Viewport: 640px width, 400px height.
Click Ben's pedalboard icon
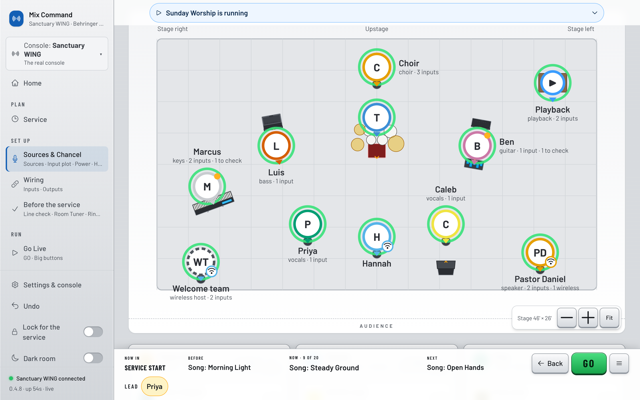point(473,164)
